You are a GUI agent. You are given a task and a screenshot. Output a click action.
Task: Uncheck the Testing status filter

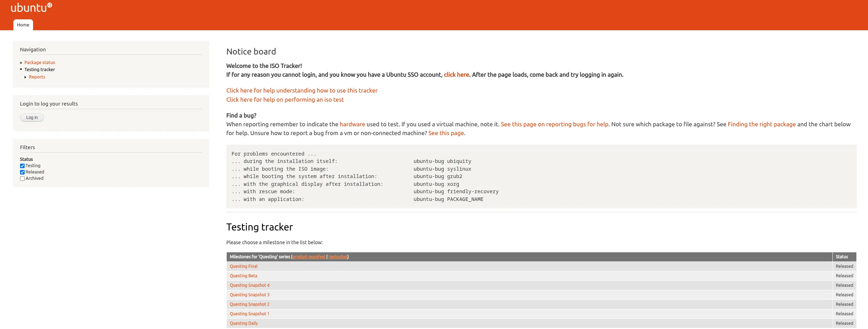click(x=23, y=166)
